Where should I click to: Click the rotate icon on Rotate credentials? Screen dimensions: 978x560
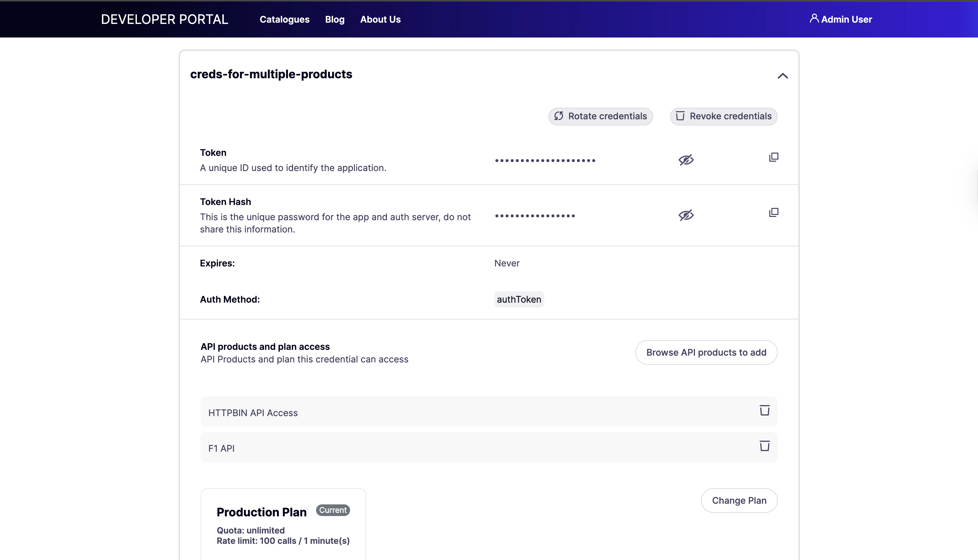coord(559,116)
